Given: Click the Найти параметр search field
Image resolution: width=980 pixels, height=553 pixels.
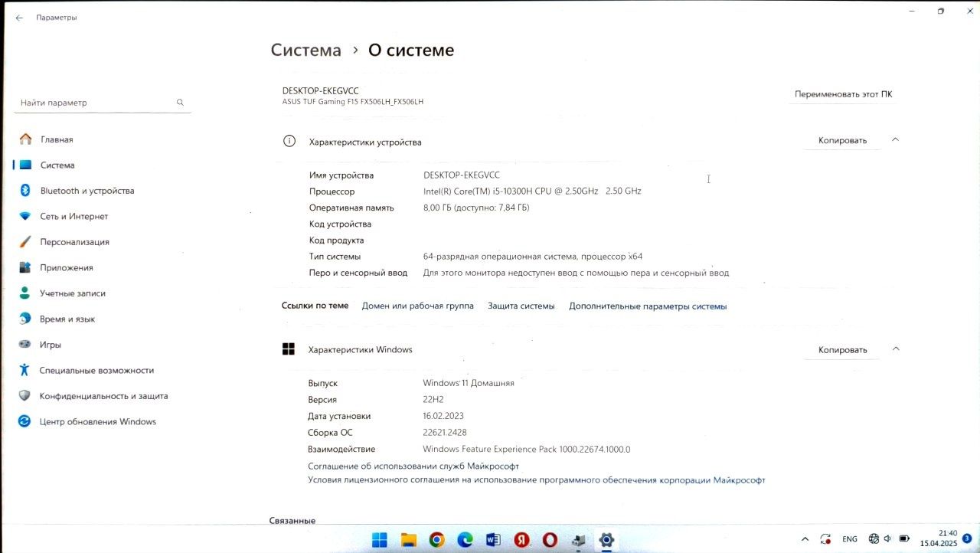Looking at the screenshot, I should click(103, 103).
